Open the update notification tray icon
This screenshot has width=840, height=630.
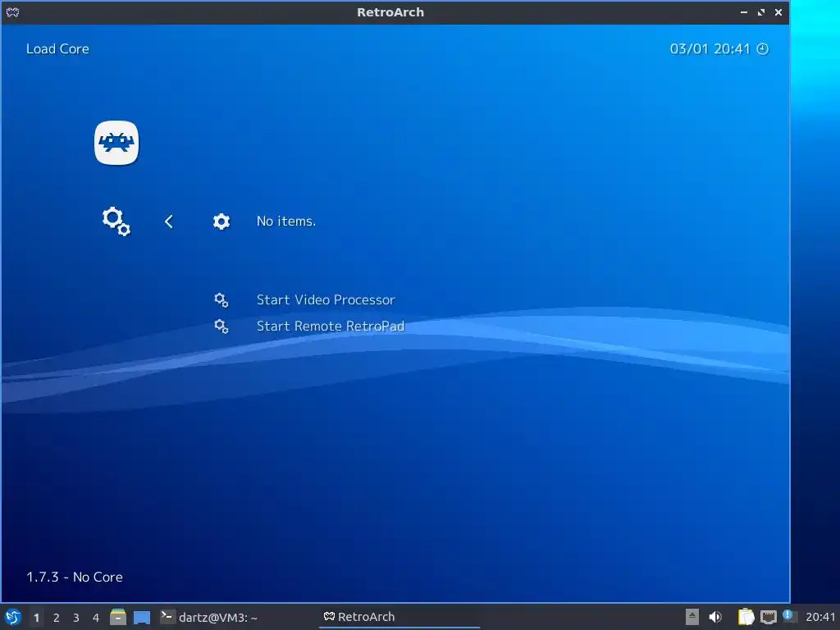tap(788, 616)
